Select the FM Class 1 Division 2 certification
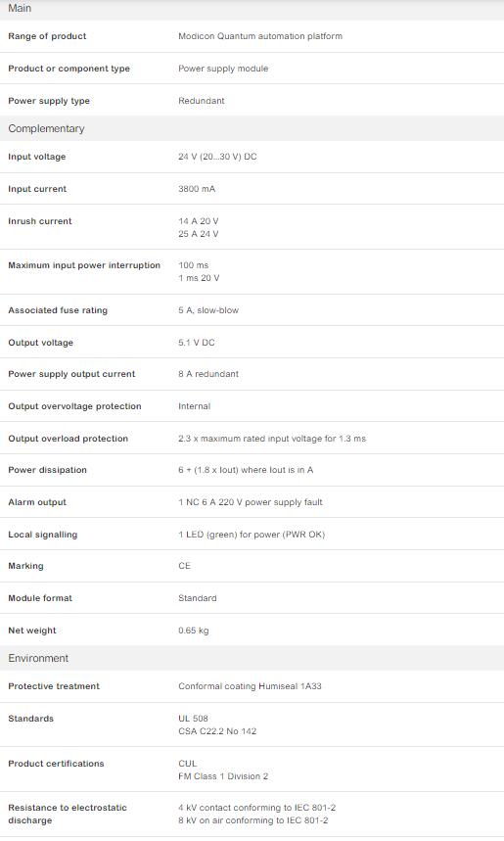 pyautogui.click(x=223, y=776)
